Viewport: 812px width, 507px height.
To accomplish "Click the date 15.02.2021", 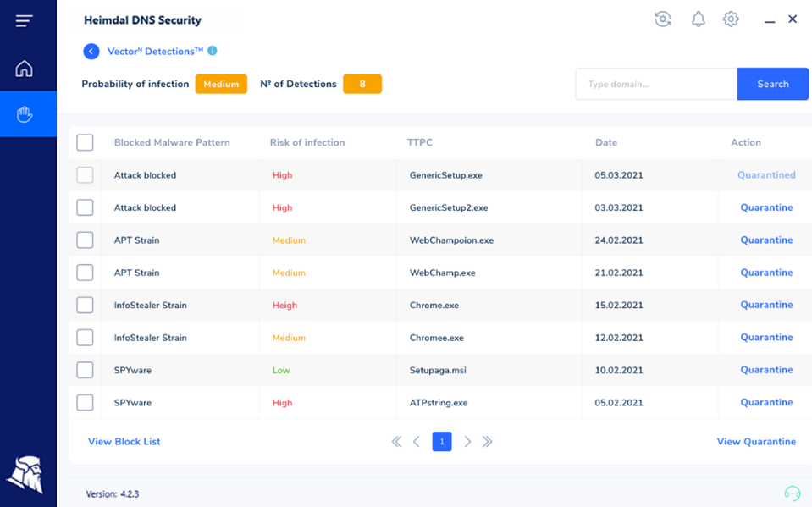I will pos(619,305).
